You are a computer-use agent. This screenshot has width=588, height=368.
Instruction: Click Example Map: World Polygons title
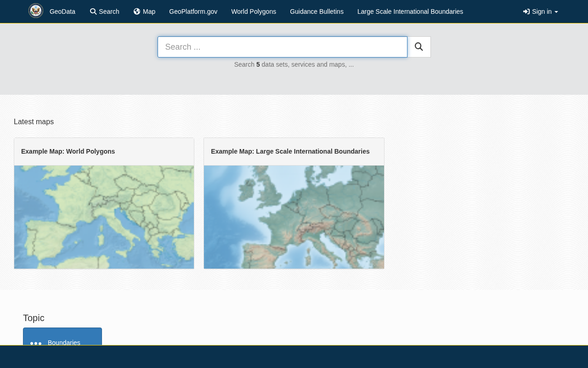click(68, 151)
